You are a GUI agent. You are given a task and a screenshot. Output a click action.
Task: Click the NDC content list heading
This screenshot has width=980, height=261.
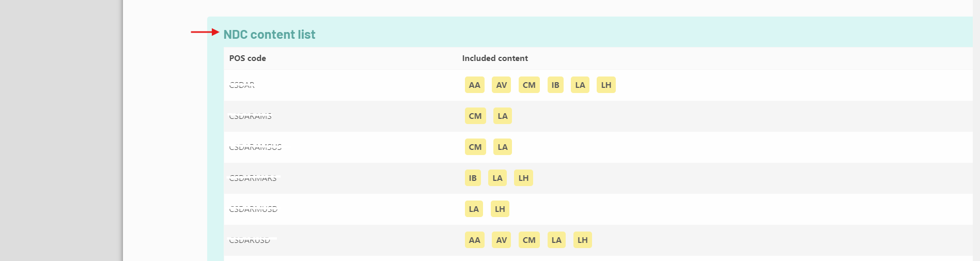(x=269, y=35)
